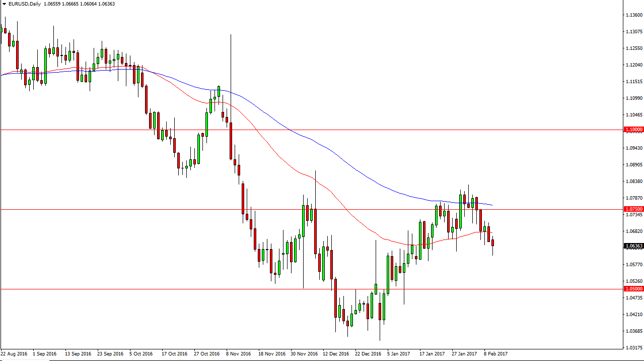Click the 1.08380 price scale value
Screen dimensions: 644x361
coord(633,182)
